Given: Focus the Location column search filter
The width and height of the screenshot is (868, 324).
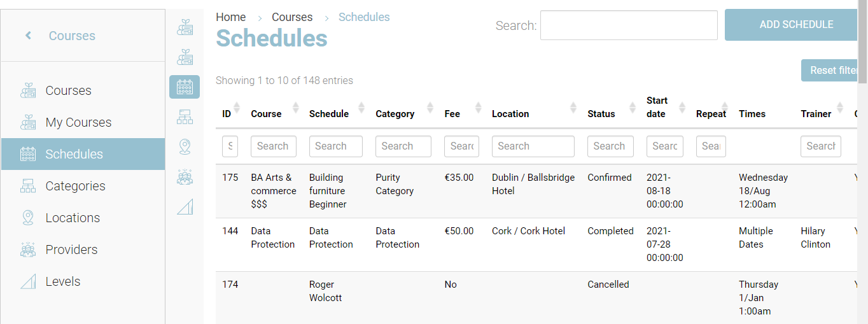Looking at the screenshot, I should pyautogui.click(x=533, y=146).
